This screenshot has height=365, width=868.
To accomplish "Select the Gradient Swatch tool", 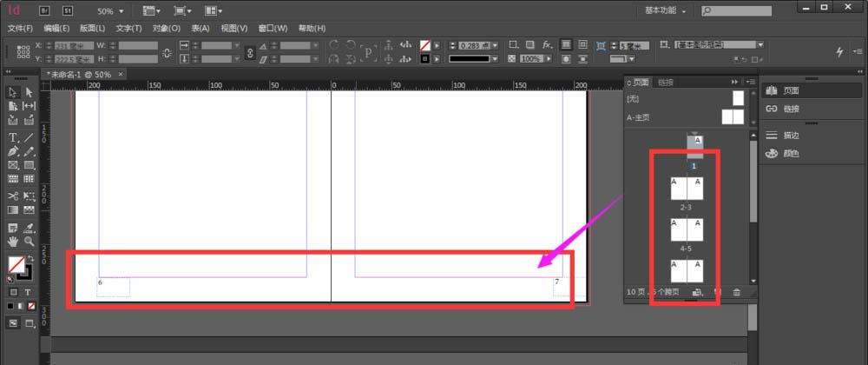I will 13,210.
